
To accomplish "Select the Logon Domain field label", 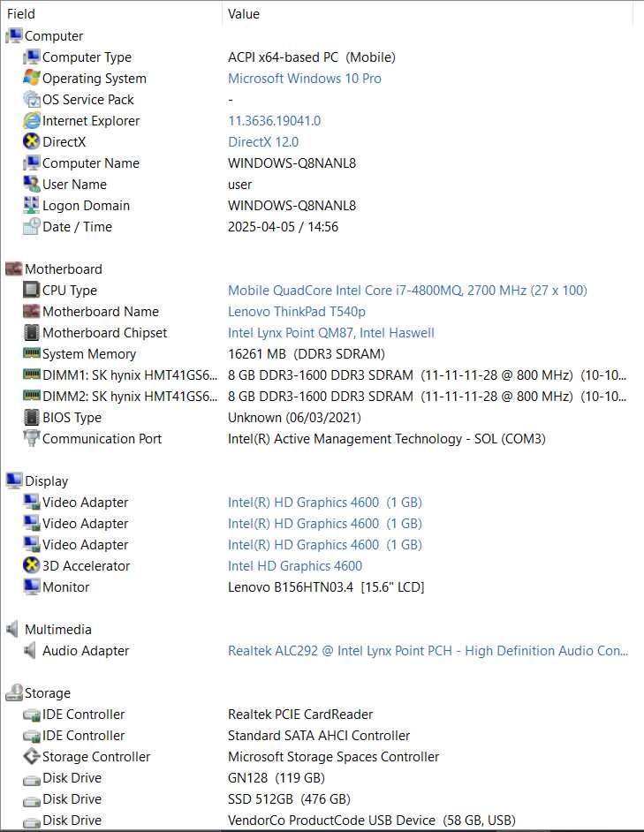I will coord(86,205).
